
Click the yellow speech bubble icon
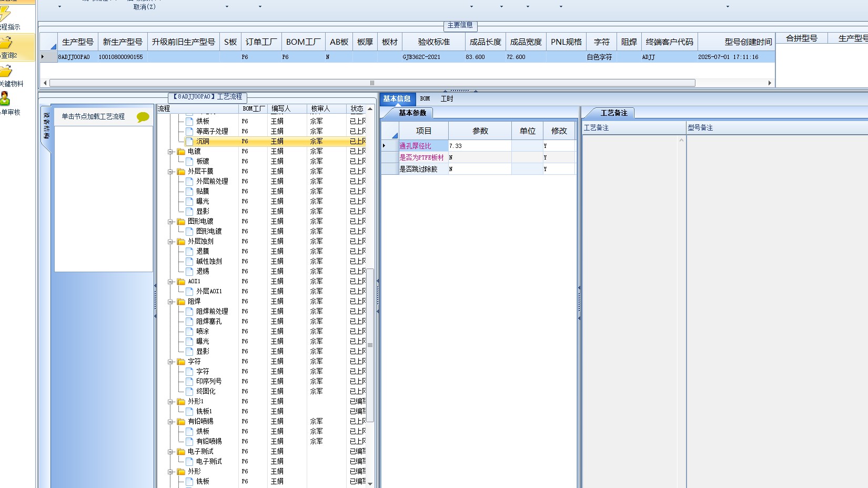click(x=143, y=117)
